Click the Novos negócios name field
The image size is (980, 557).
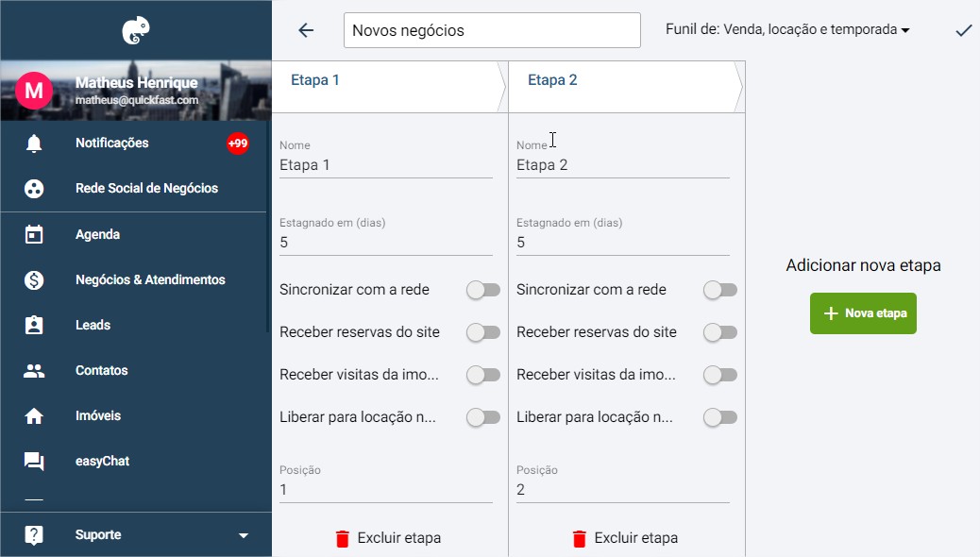pos(492,30)
